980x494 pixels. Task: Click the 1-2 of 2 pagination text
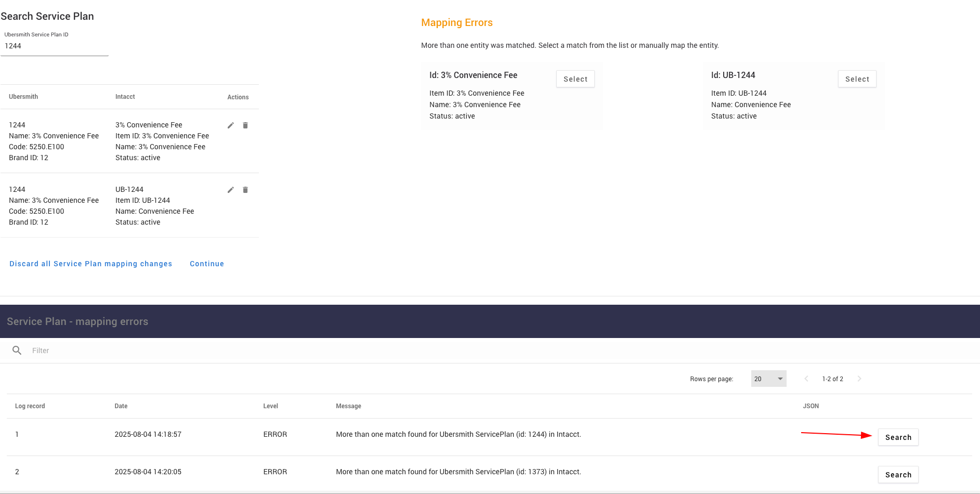(x=833, y=379)
